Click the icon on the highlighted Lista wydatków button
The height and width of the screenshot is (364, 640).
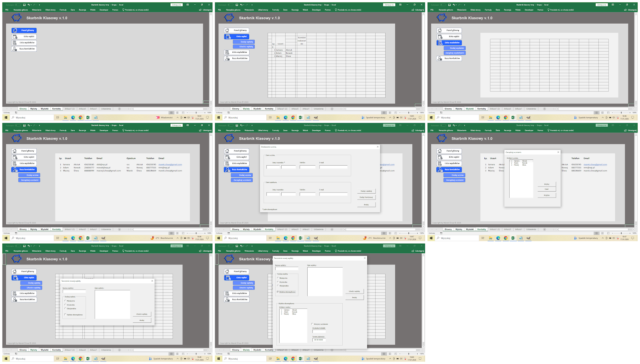[x=440, y=43]
